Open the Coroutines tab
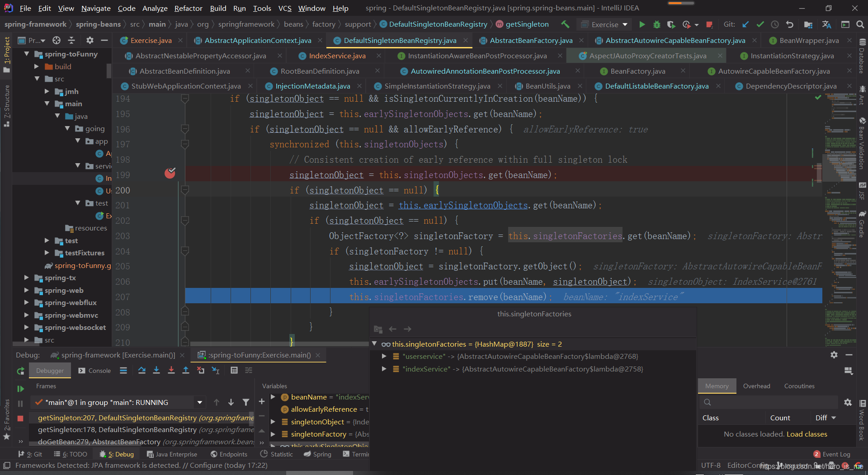The width and height of the screenshot is (868, 475). click(x=799, y=386)
